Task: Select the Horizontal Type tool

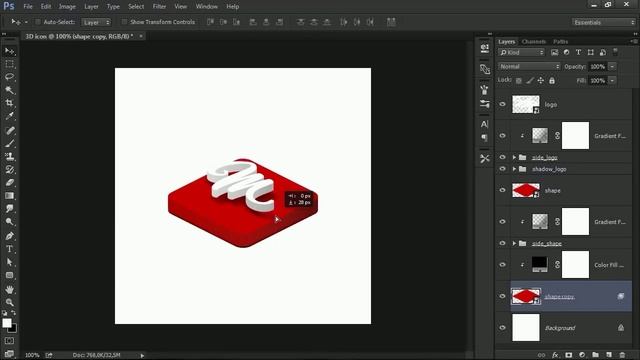Action: [x=9, y=249]
